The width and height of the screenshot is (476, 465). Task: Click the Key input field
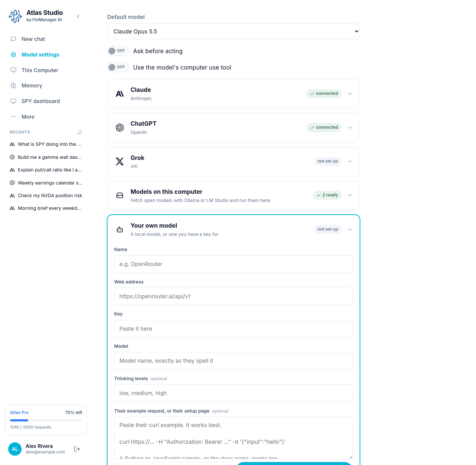click(x=233, y=329)
